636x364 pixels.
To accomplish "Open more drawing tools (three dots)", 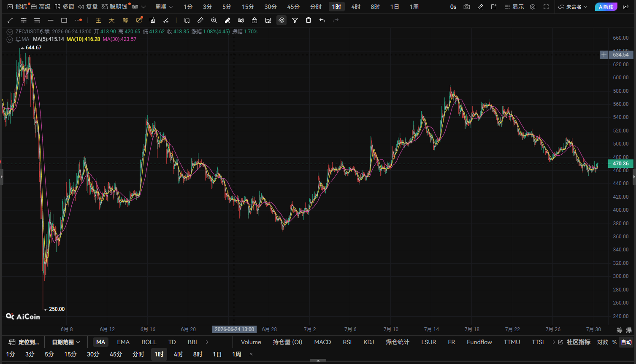I will [78, 20].
